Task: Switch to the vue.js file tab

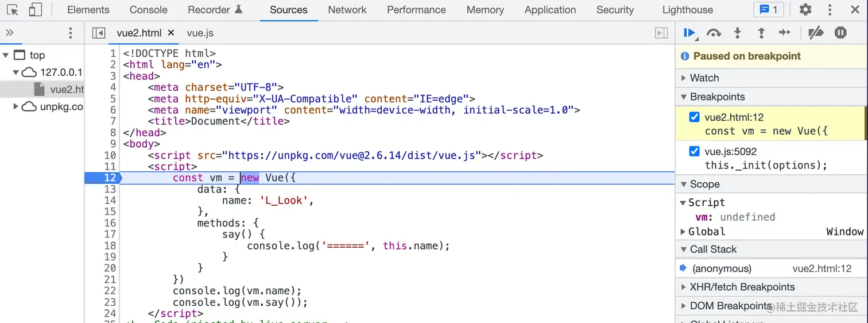Action: coord(200,33)
